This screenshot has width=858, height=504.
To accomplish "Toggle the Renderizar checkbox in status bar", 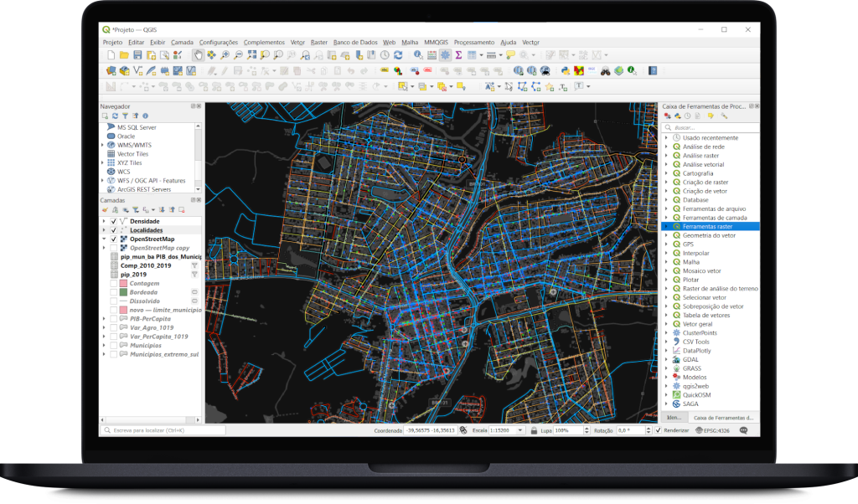I will [x=659, y=431].
